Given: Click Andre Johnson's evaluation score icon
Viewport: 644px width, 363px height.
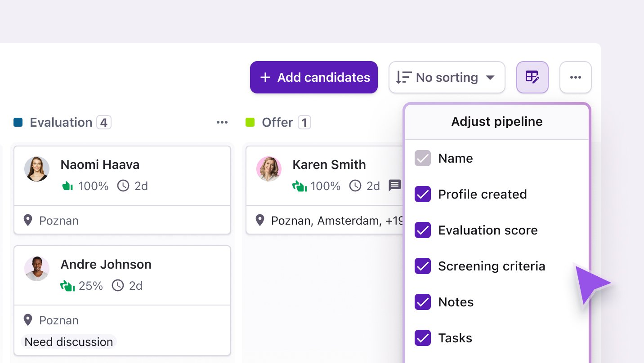Looking at the screenshot, I should coord(67,286).
